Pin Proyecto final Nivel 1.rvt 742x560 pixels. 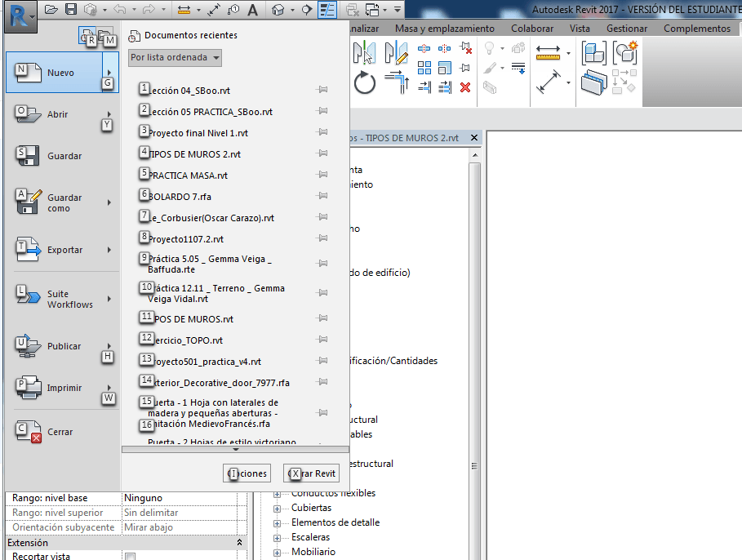pos(322,132)
